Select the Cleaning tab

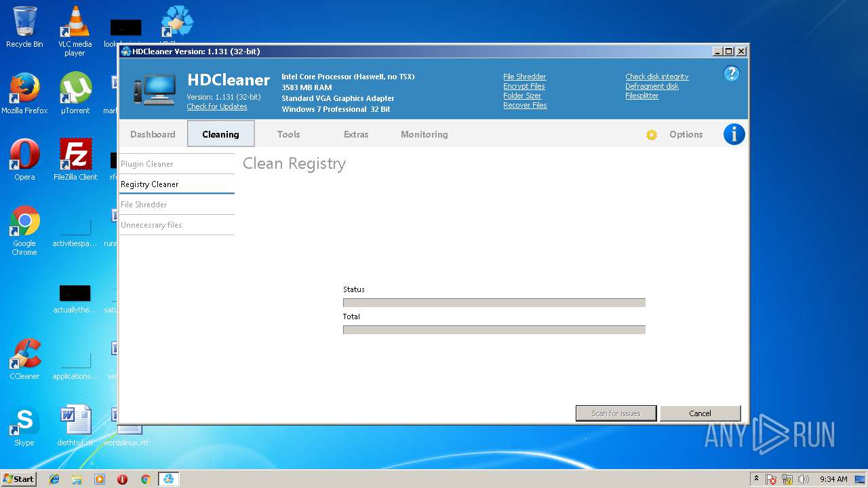220,134
